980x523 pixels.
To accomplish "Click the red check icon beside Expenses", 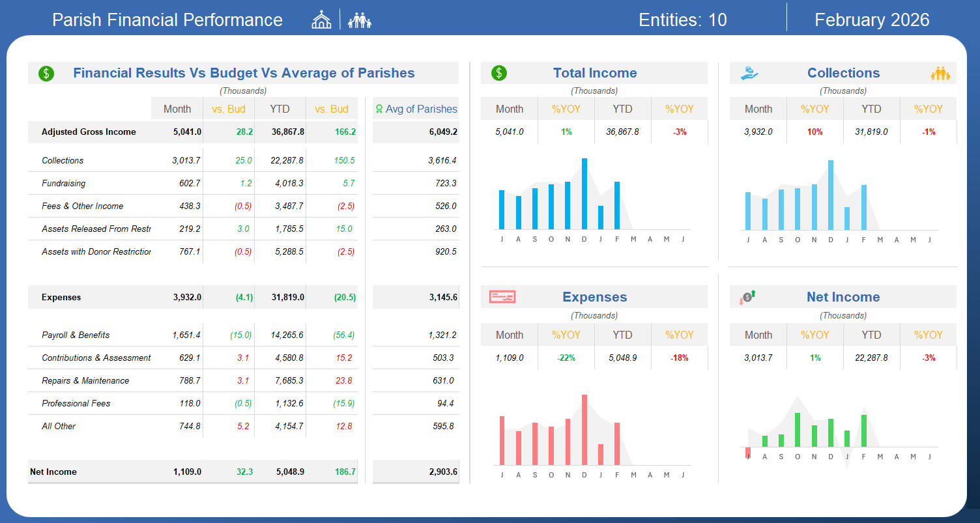I will pyautogui.click(x=502, y=297).
